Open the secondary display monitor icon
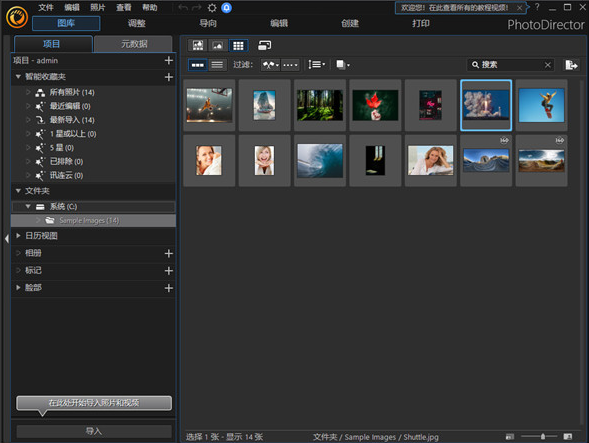The width and height of the screenshot is (589, 443). 264,45
